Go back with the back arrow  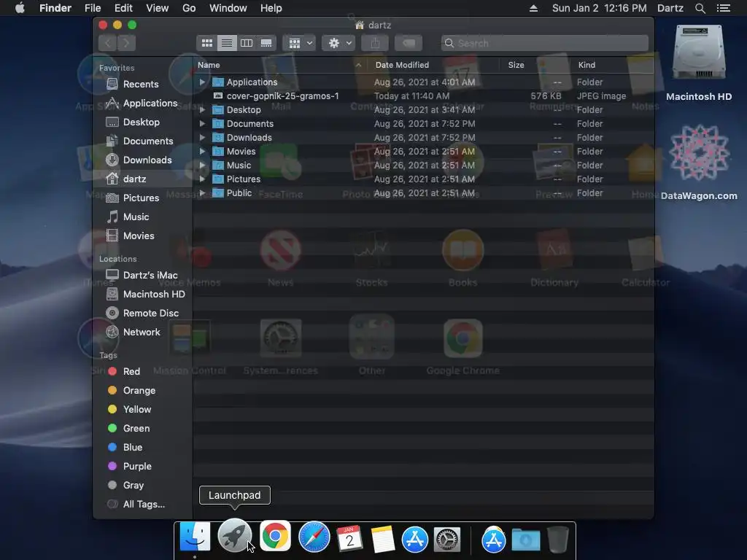click(108, 43)
